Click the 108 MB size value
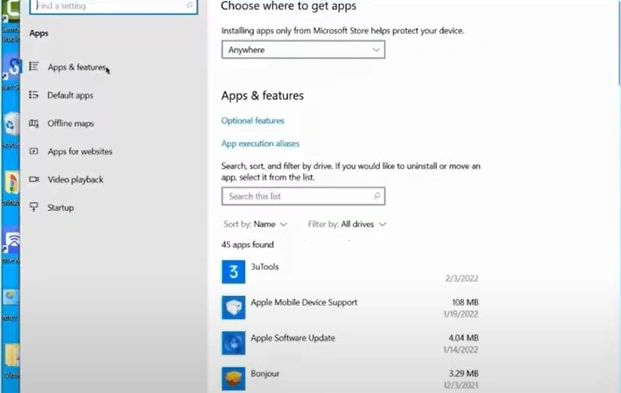This screenshot has width=621, height=393. coord(465,302)
